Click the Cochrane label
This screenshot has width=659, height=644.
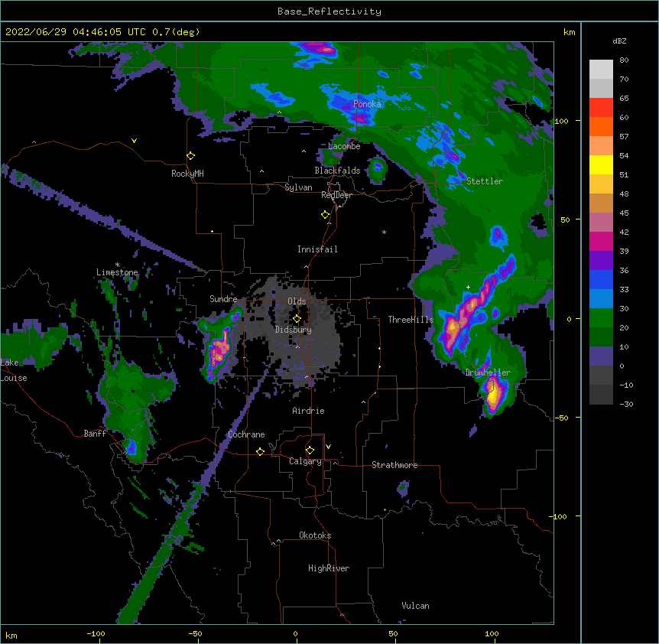click(x=246, y=434)
